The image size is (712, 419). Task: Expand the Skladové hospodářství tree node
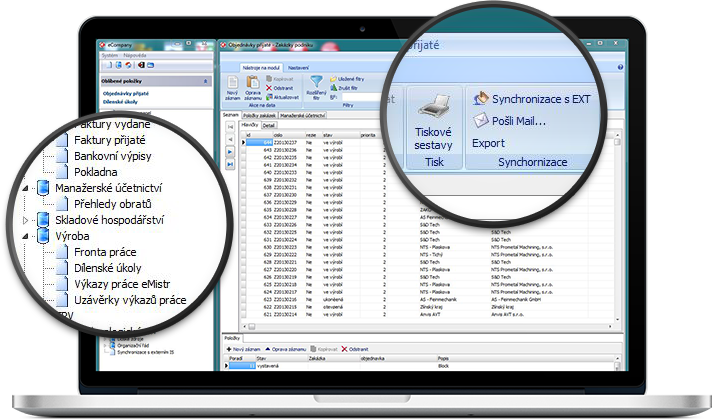click(25, 219)
